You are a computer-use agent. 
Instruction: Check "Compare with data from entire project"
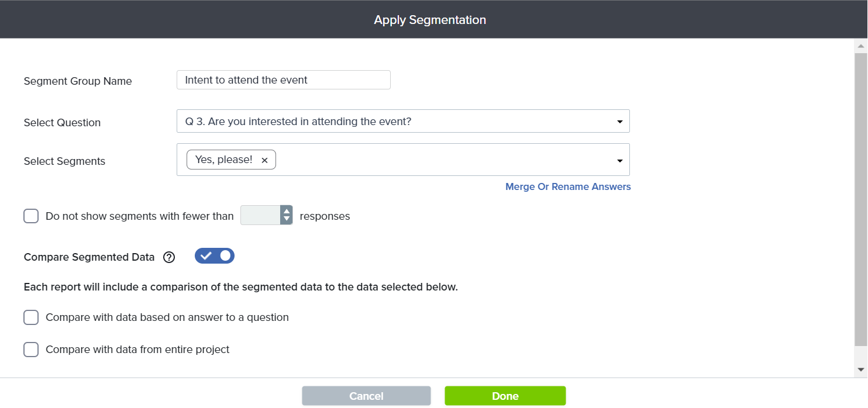[x=31, y=350]
